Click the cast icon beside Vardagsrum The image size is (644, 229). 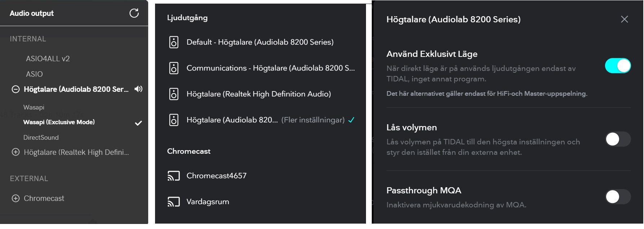[x=173, y=202]
